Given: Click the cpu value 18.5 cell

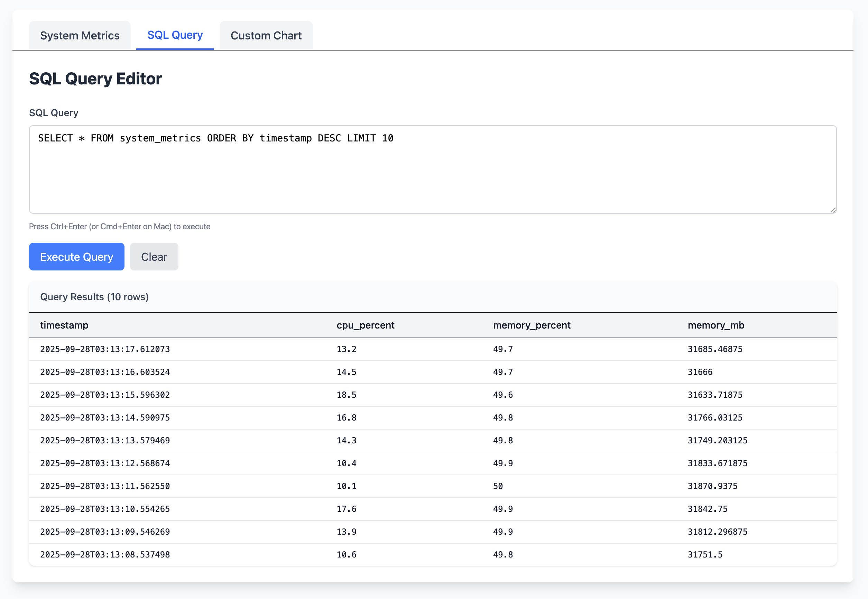Looking at the screenshot, I should [x=347, y=395].
